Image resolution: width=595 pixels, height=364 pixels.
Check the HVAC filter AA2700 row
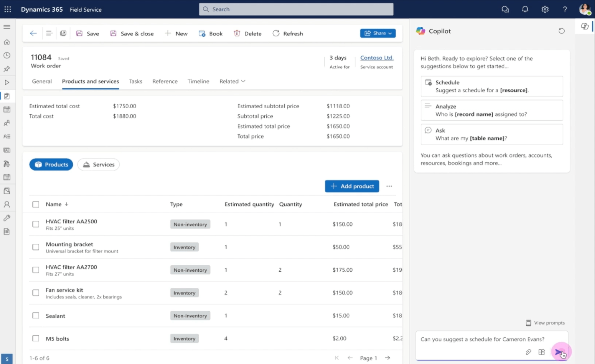coord(36,270)
